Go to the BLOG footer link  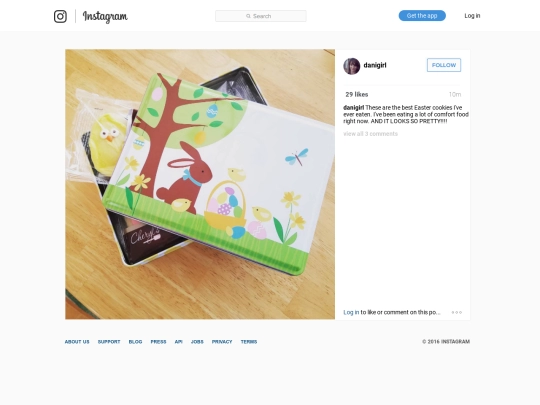[135, 342]
